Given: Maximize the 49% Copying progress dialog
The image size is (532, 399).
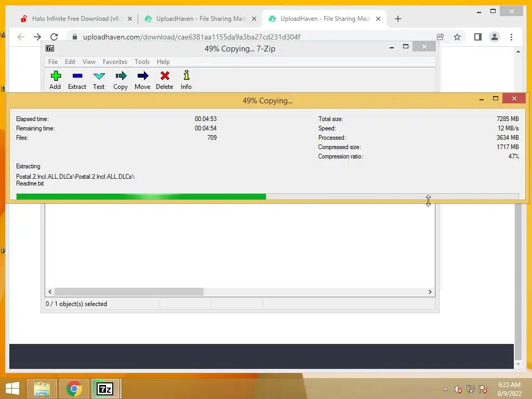Looking at the screenshot, I should click(x=495, y=99).
